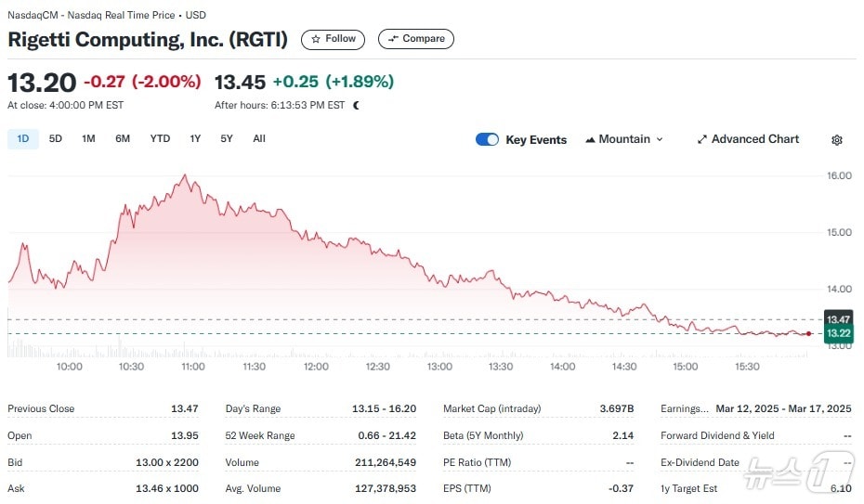Screen dimensions: 864x504
Task: Click the after-hours moon icon
Action: point(356,105)
